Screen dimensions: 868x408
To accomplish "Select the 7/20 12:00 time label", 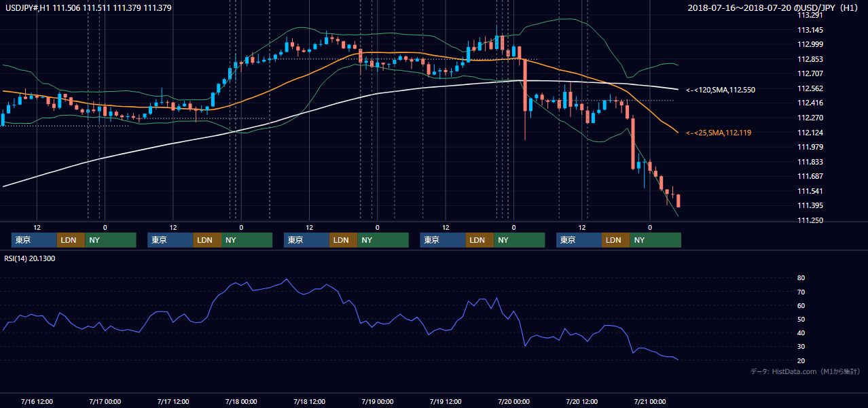I will 581,401.
